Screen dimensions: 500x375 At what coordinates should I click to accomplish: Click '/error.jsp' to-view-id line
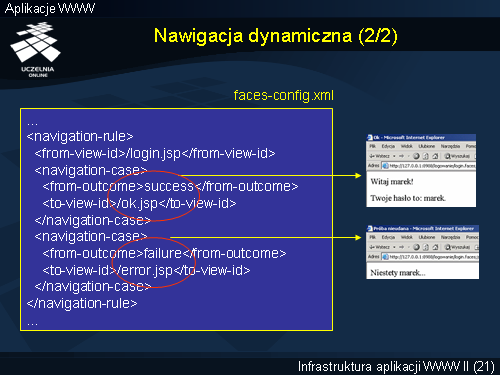tap(146, 270)
